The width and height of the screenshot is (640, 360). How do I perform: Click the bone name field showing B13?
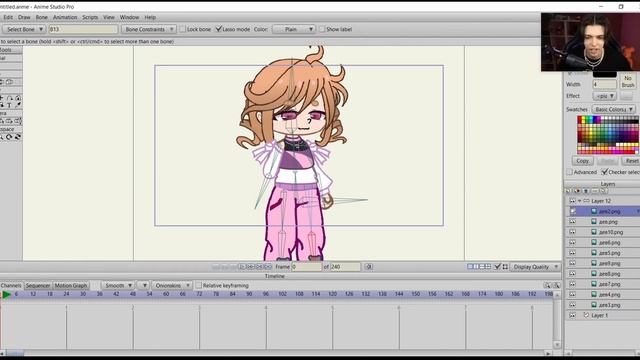[83, 29]
